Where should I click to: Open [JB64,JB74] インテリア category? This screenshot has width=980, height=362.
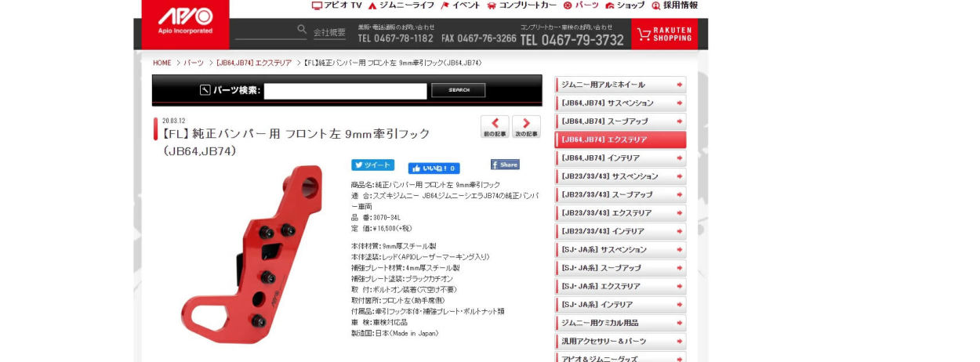(x=620, y=158)
